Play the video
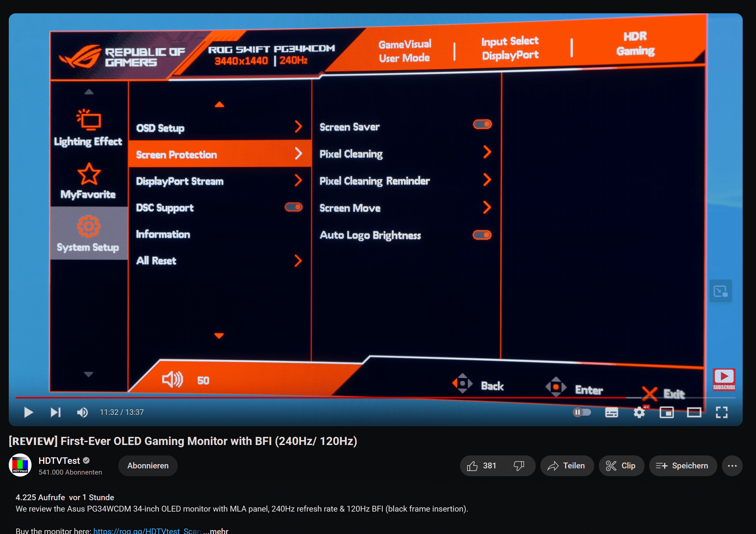756x534 pixels. [29, 412]
